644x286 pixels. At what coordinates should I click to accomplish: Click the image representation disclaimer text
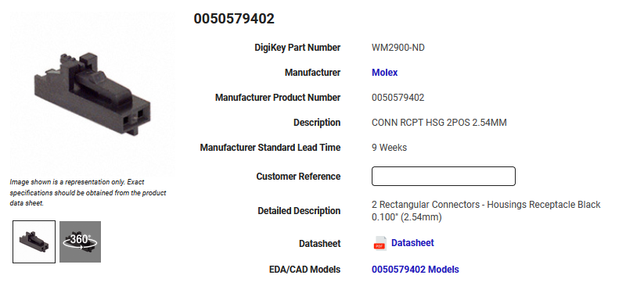click(x=88, y=192)
